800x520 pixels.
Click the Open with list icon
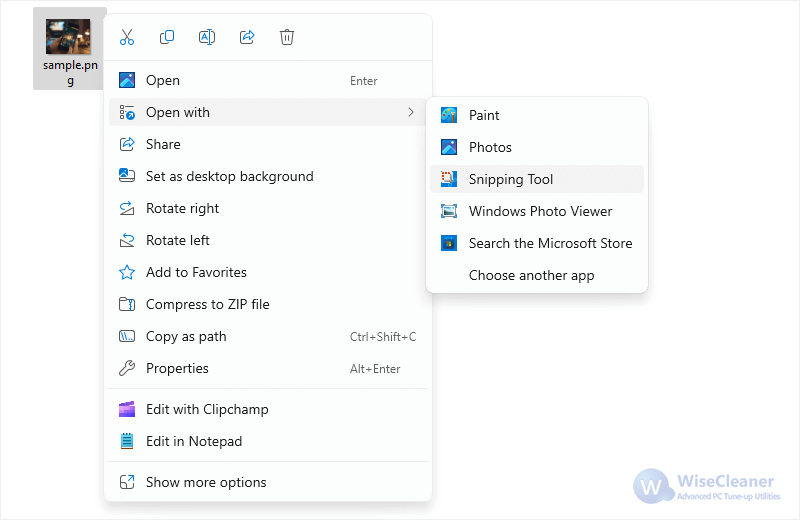pos(127,112)
